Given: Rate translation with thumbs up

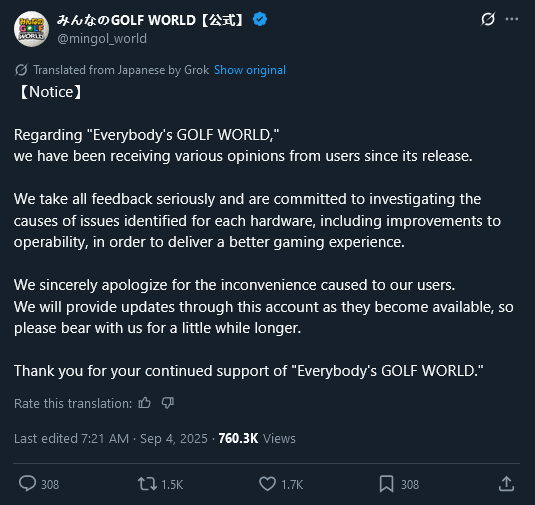Looking at the screenshot, I should (x=144, y=403).
